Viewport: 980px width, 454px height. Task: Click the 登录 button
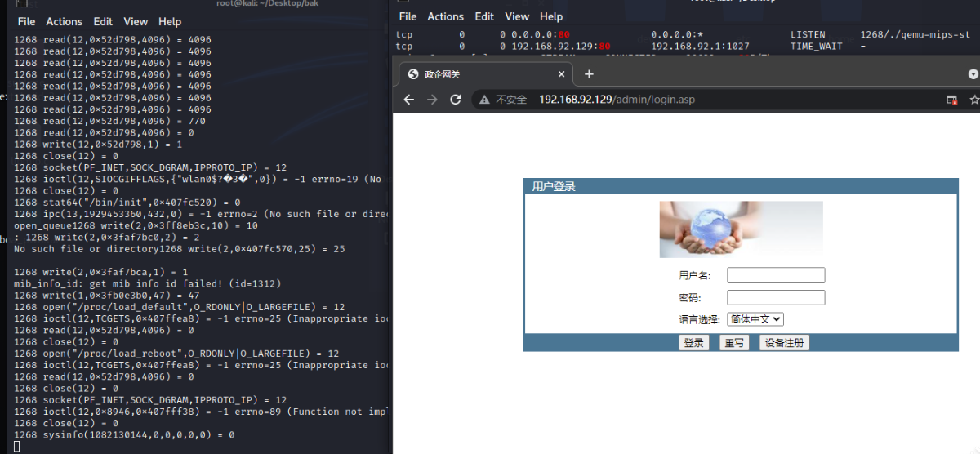(694, 343)
